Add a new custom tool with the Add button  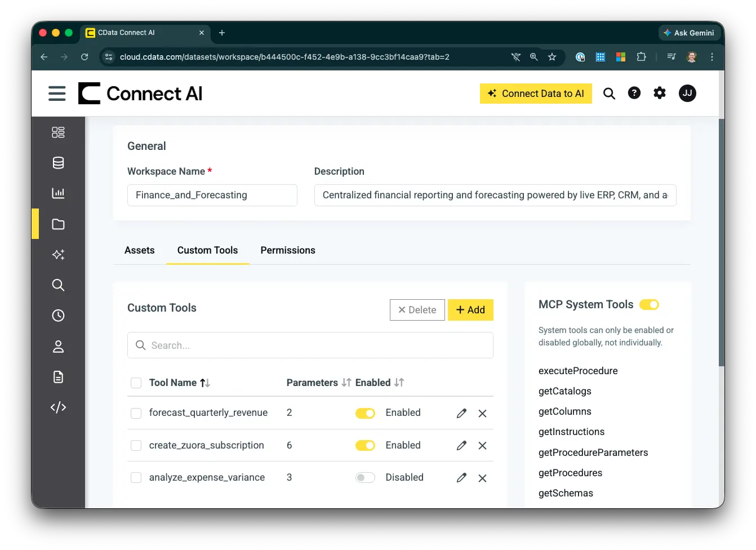tap(470, 309)
